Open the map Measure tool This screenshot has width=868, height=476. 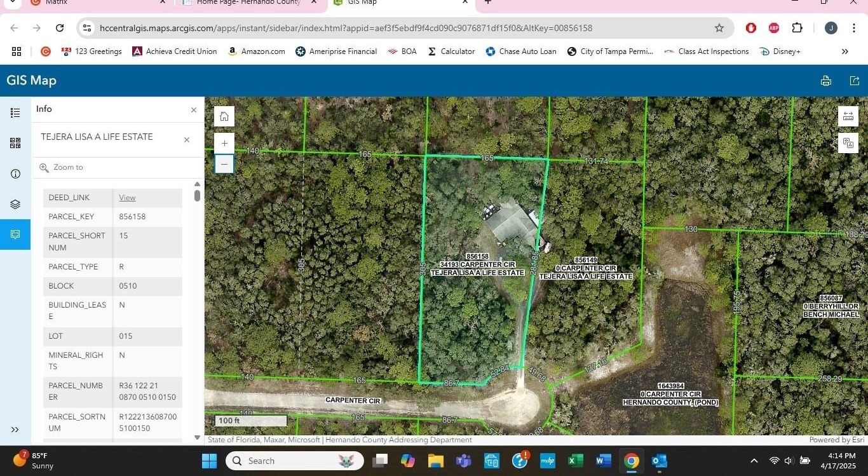pyautogui.click(x=848, y=116)
